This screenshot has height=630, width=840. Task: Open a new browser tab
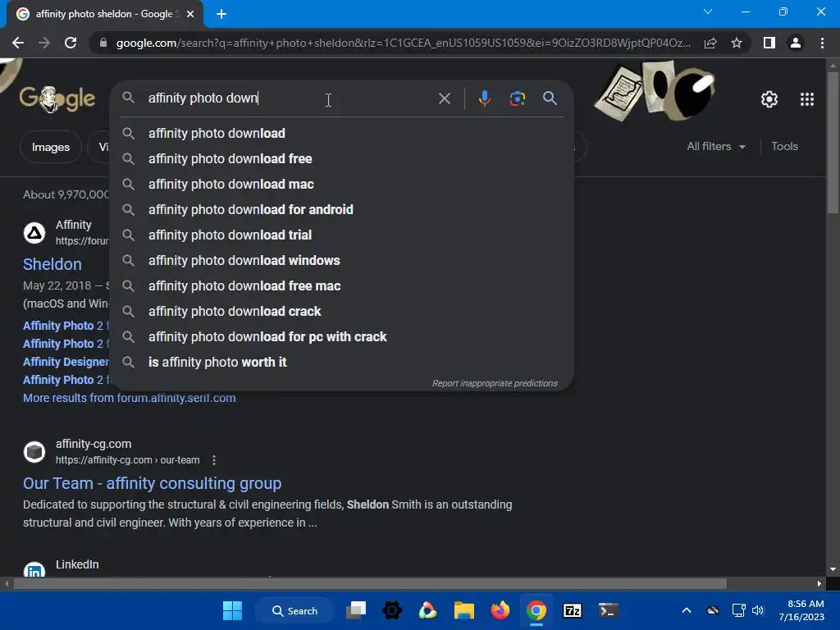click(221, 14)
